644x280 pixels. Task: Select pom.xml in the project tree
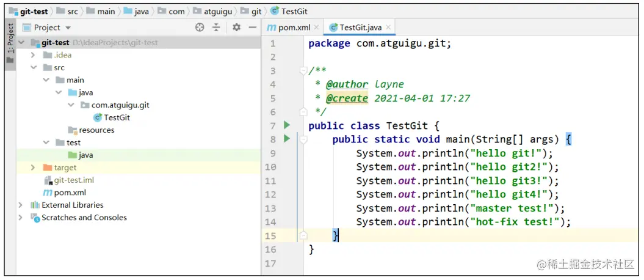point(70,193)
